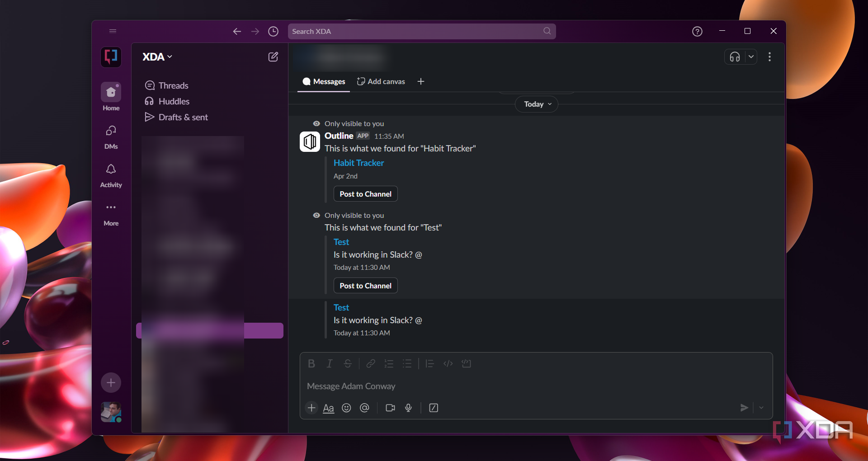The height and width of the screenshot is (461, 868).
Task: Switch to the Messages tab
Action: pos(324,81)
